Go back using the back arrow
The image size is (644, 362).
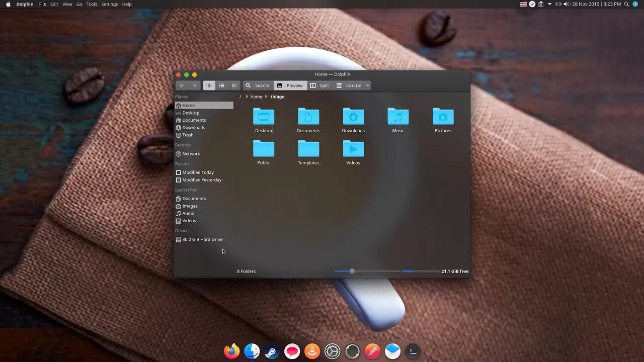pyautogui.click(x=182, y=85)
